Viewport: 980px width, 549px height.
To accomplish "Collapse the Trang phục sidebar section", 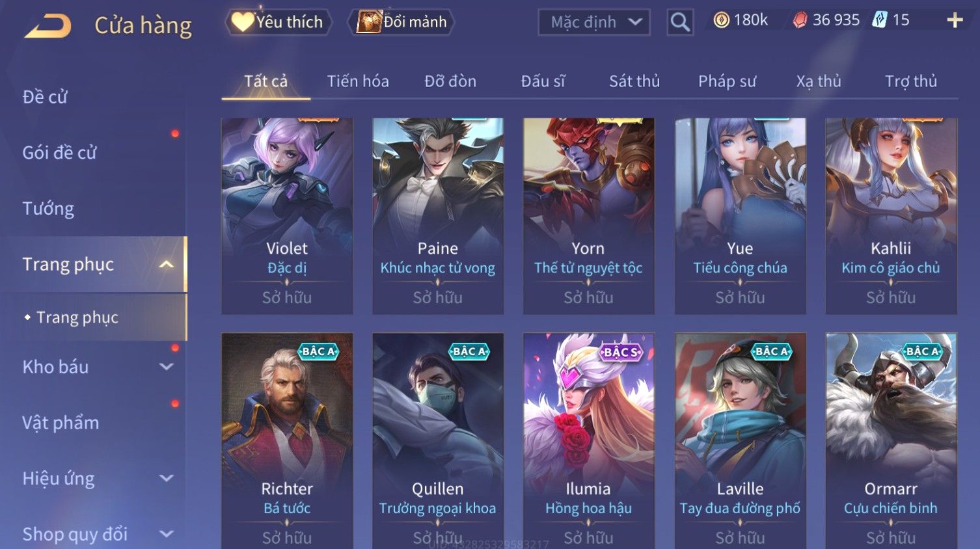I will (x=167, y=264).
